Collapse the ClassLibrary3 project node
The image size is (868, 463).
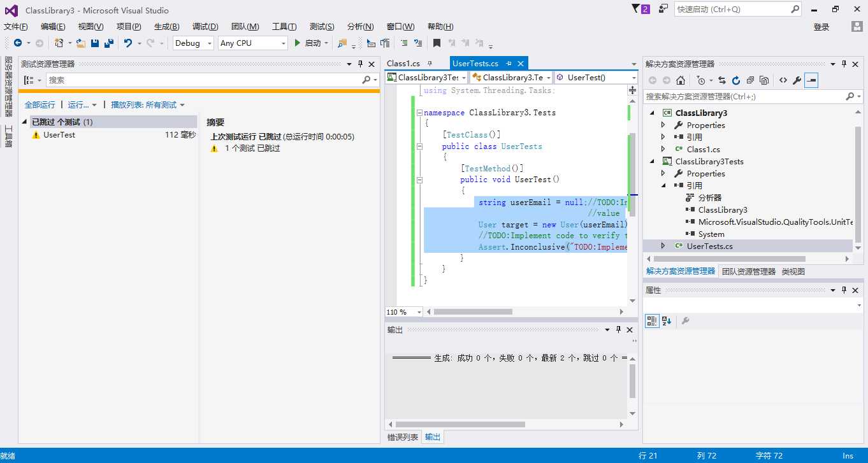(x=652, y=113)
